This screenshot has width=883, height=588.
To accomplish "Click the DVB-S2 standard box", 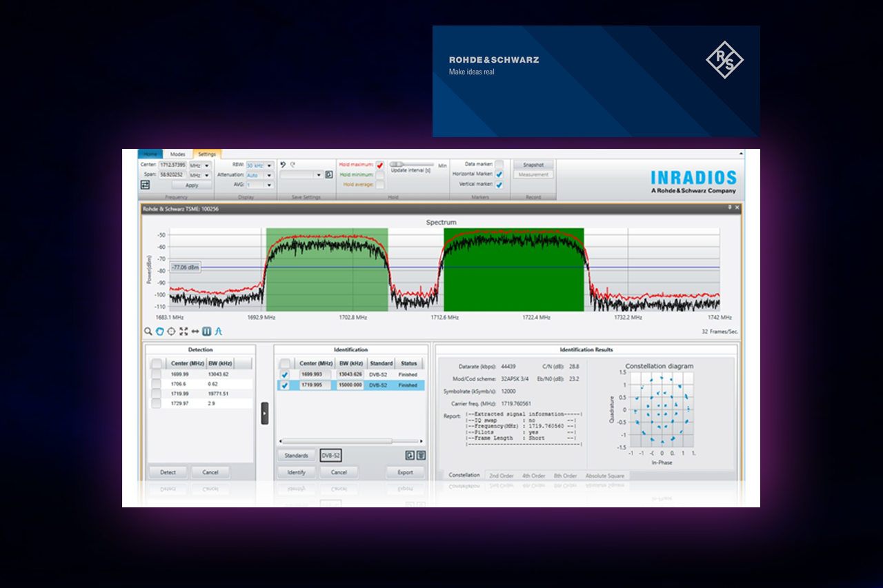I will click(x=330, y=455).
